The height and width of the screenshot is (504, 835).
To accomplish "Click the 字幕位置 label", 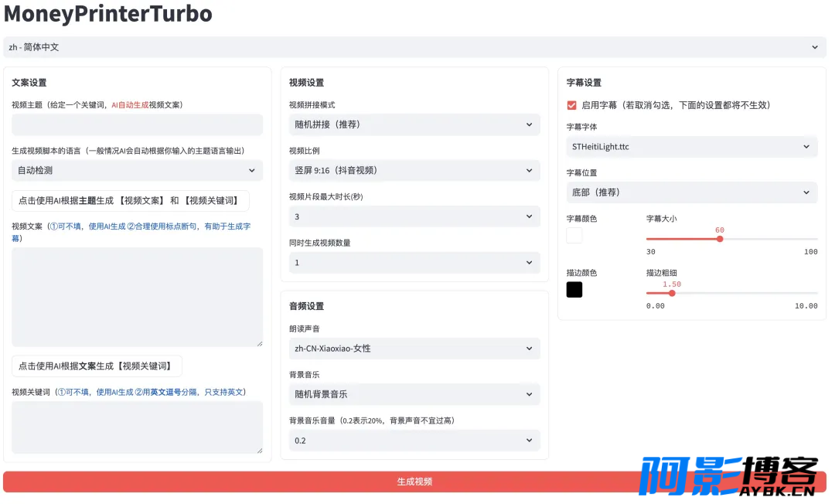I will pos(581,173).
